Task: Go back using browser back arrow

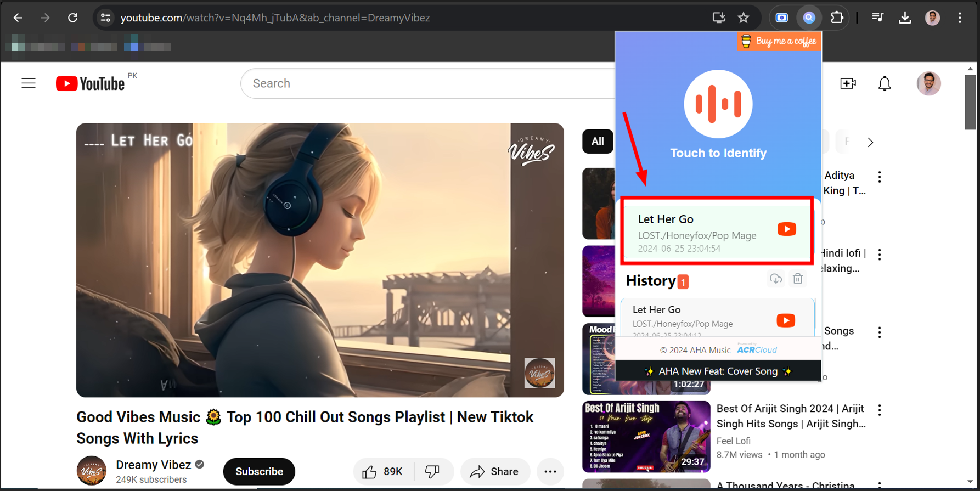Action: (x=18, y=18)
